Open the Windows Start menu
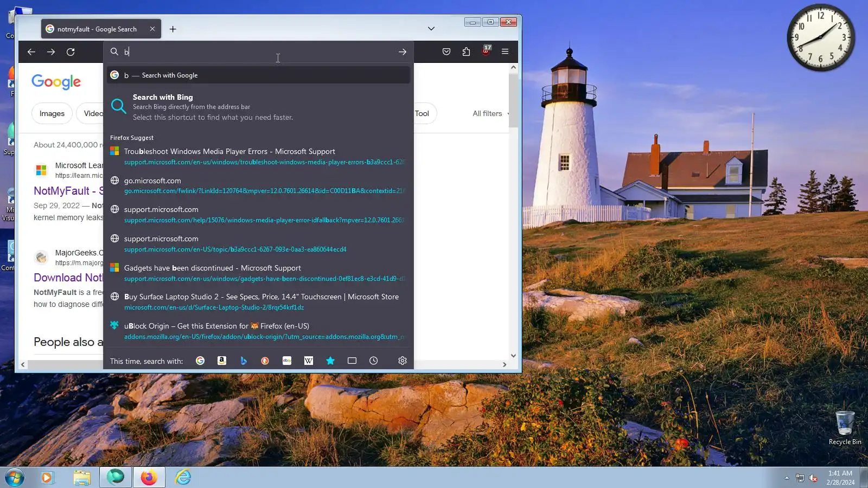 point(15,478)
